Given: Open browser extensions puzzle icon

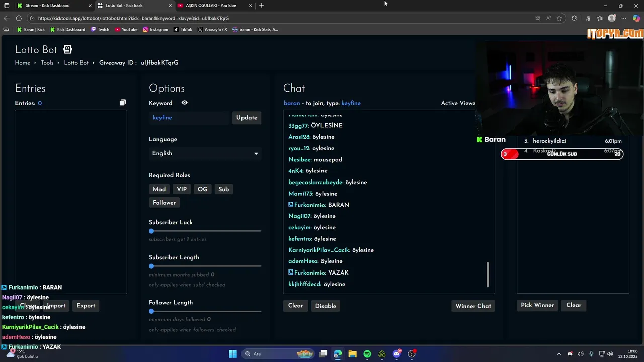Looking at the screenshot, I should (574, 18).
